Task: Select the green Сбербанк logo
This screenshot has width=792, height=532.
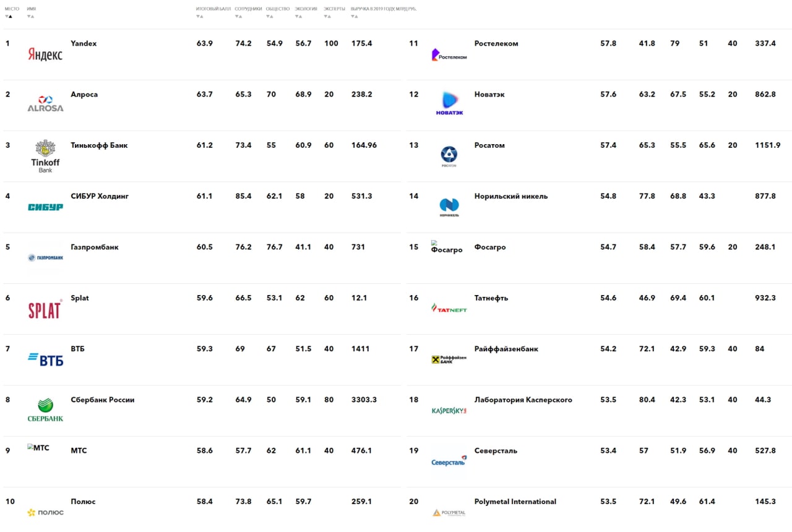Action: point(45,410)
